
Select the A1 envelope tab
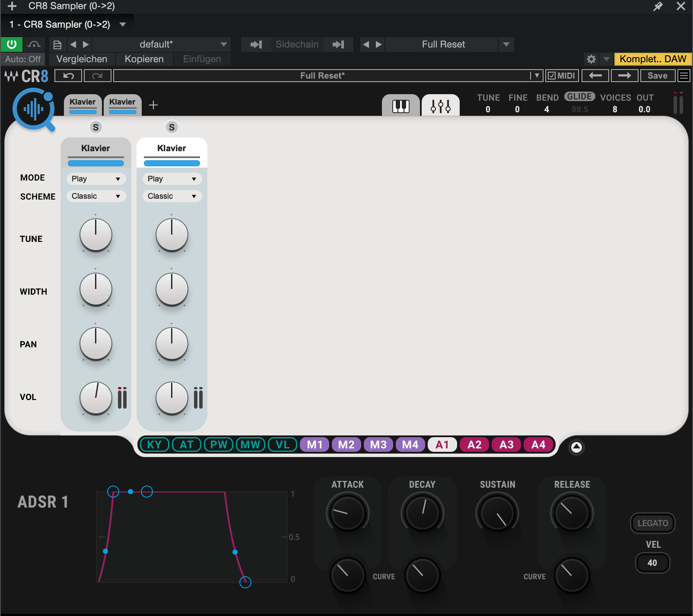pos(442,445)
